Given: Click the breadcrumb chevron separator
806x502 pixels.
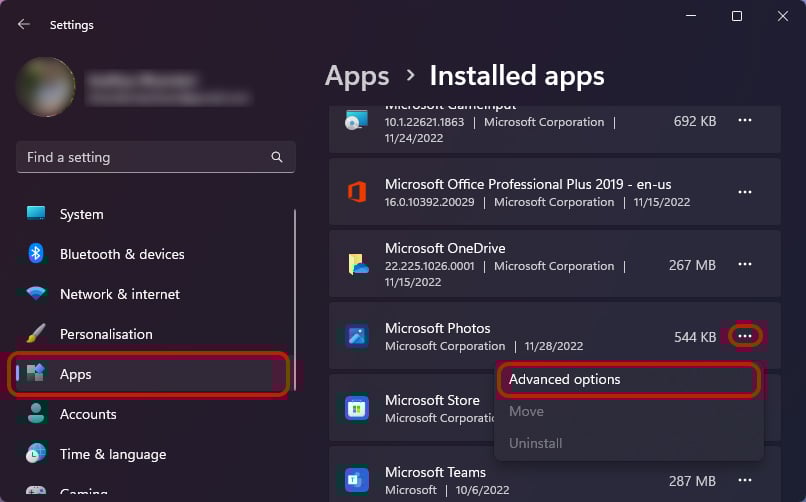Looking at the screenshot, I should pos(410,76).
